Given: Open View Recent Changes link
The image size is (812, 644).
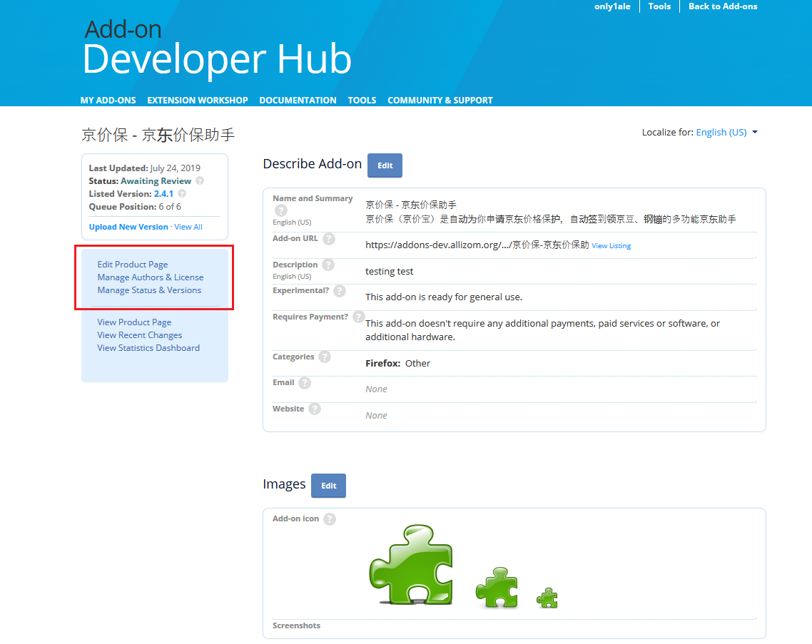Looking at the screenshot, I should (140, 335).
